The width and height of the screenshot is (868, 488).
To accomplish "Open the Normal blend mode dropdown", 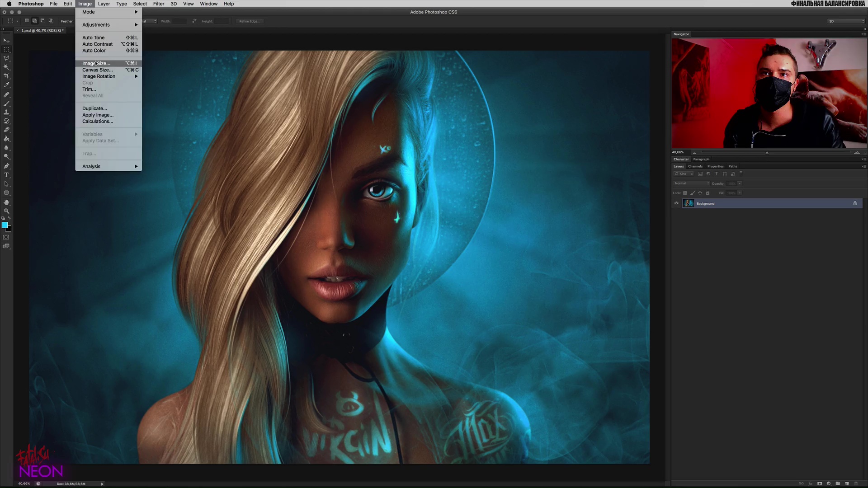I will tap(692, 183).
